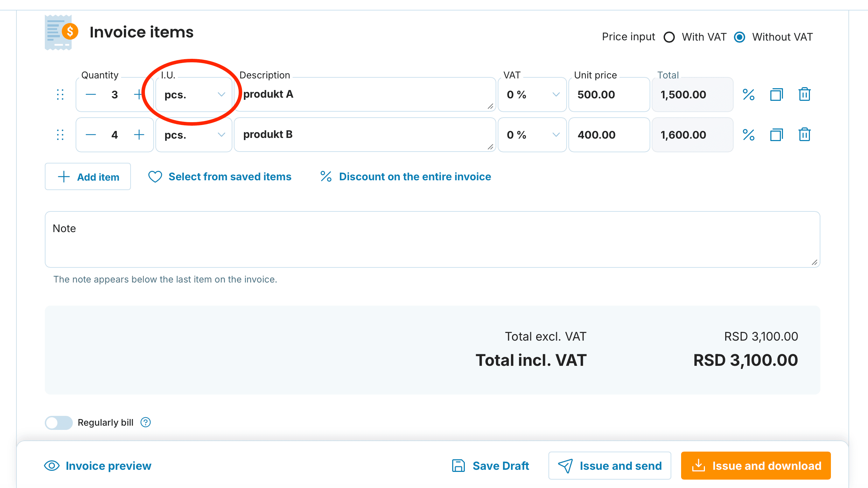
Task: Click total field showing 1,600.00
Action: [x=692, y=135]
